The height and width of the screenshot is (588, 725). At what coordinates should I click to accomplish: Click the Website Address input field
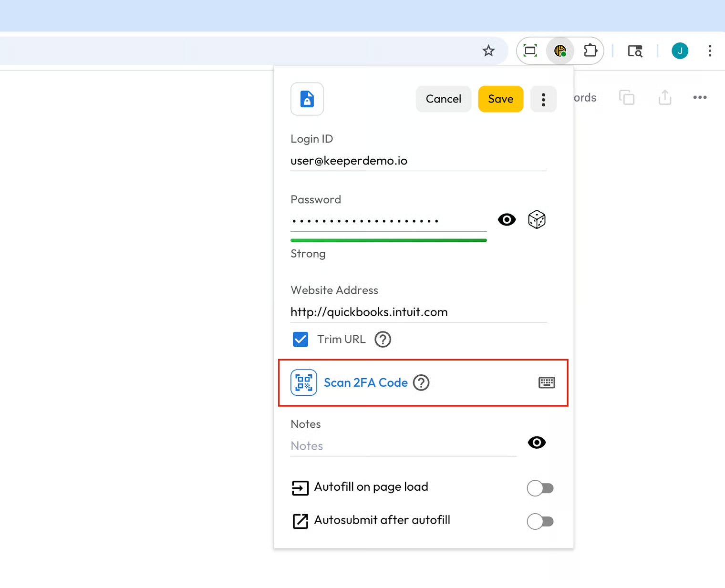tap(418, 312)
